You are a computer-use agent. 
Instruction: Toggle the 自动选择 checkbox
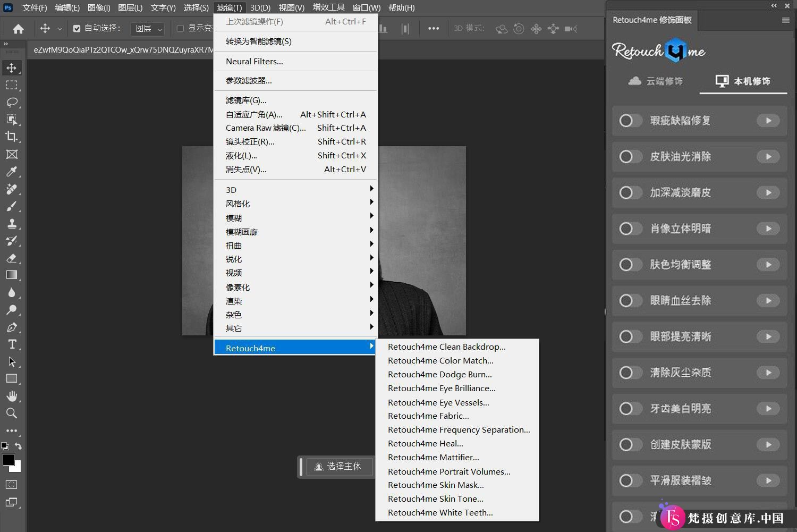click(77, 28)
